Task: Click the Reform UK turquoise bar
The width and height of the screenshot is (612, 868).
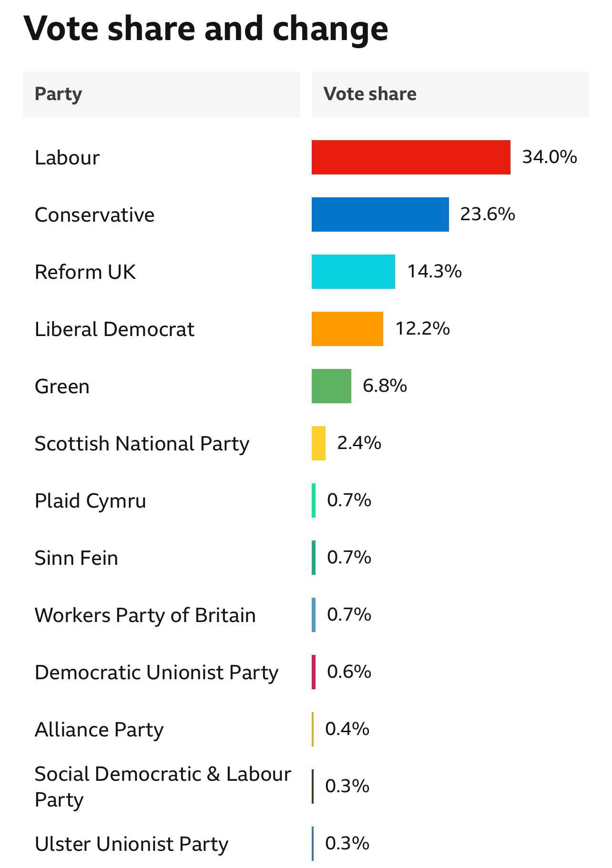Action: [x=353, y=272]
